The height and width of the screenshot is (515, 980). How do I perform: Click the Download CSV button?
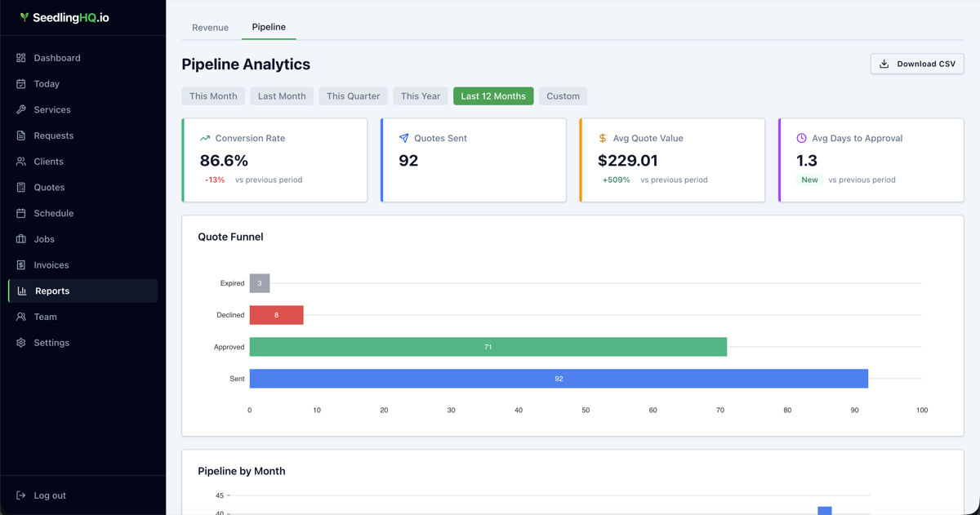(x=917, y=63)
